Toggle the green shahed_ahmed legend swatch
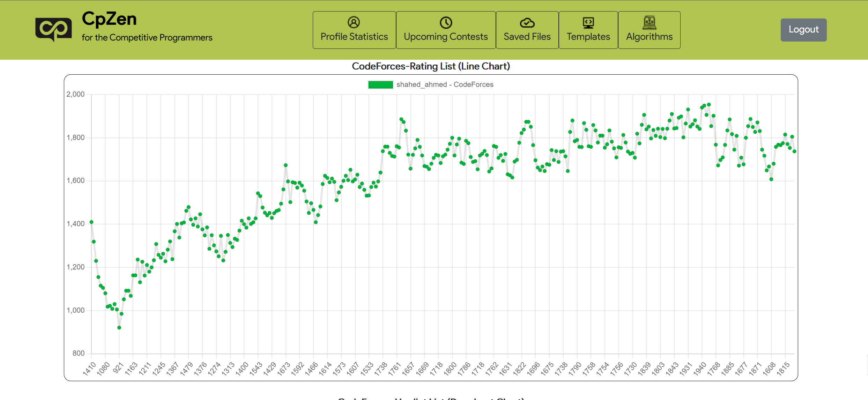 coord(380,85)
